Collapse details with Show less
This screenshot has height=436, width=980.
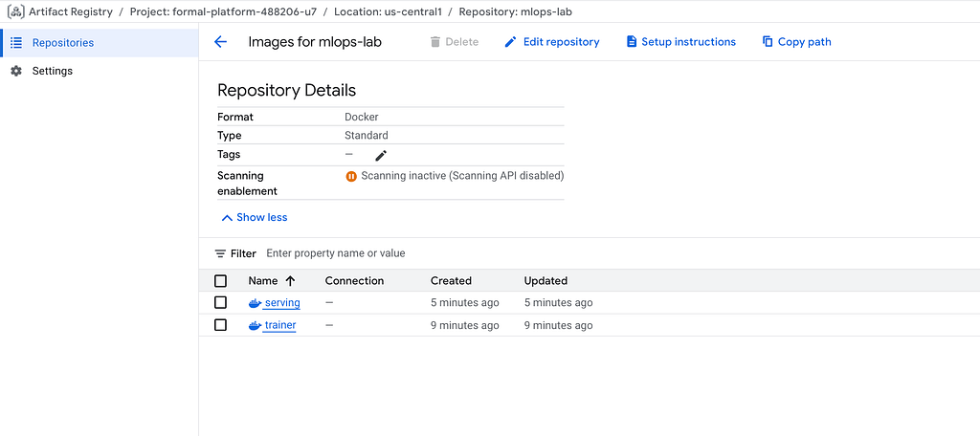255,217
